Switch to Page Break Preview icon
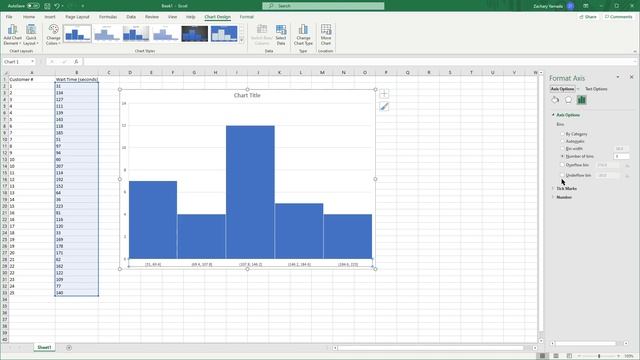Viewport: 640px width, 360px height. [x=569, y=356]
